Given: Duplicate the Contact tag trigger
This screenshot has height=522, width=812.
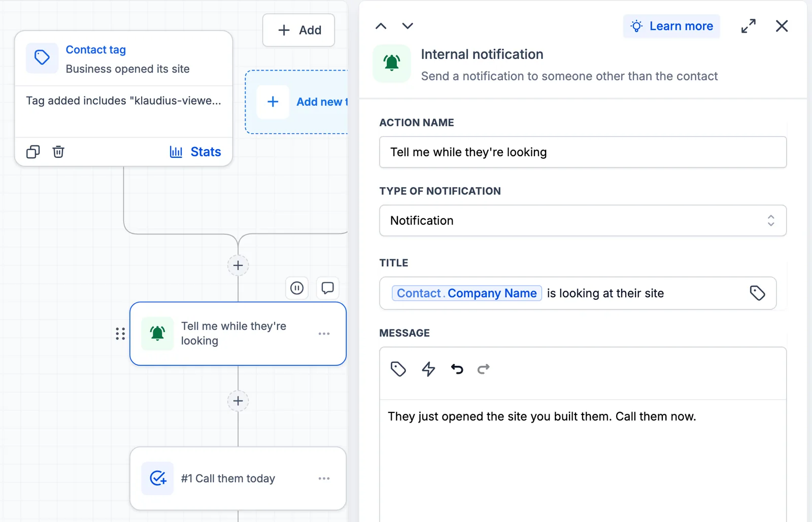Looking at the screenshot, I should click(33, 152).
